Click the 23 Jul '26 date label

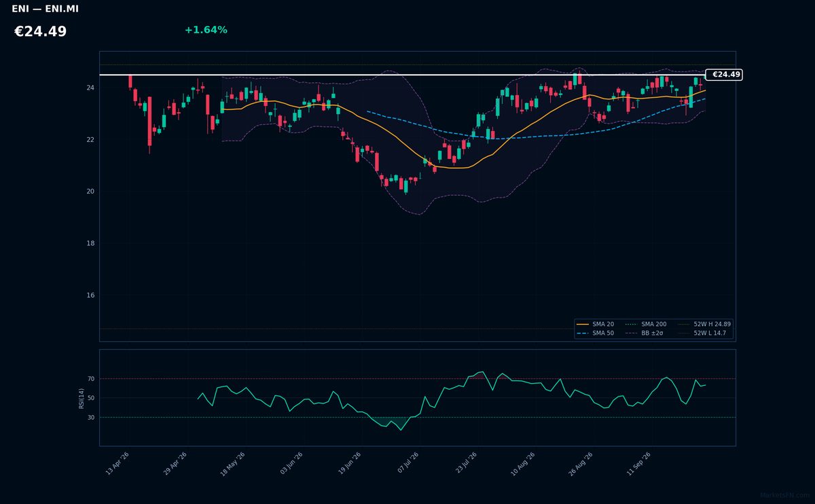click(465, 463)
